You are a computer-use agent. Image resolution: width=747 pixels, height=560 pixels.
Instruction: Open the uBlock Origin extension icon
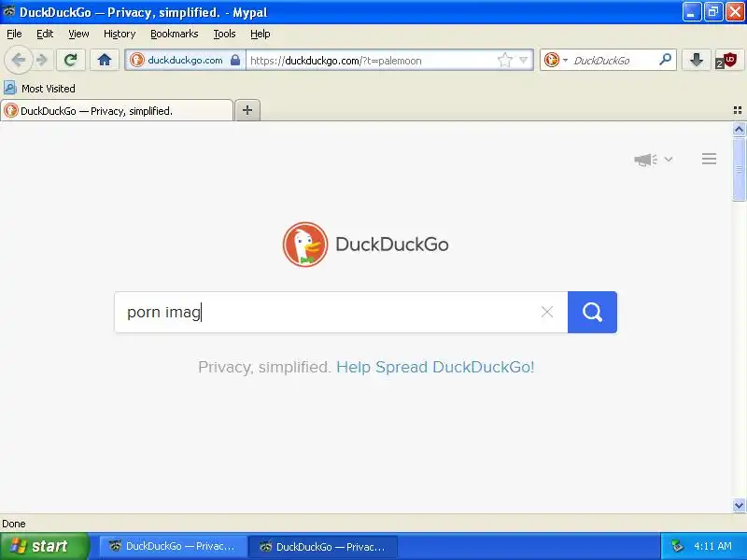coord(727,61)
